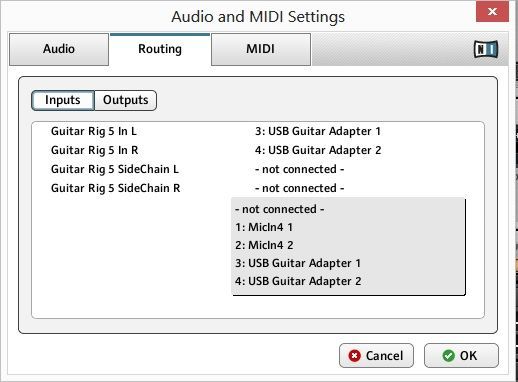The width and height of the screenshot is (518, 382).
Task: Click the Native Instruments logo icon
Action: pyautogui.click(x=486, y=49)
